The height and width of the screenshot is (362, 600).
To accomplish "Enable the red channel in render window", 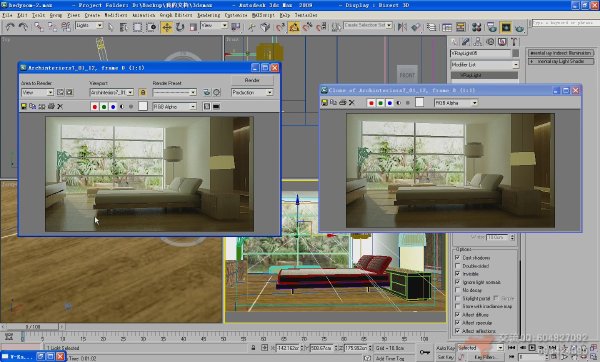I will point(95,107).
